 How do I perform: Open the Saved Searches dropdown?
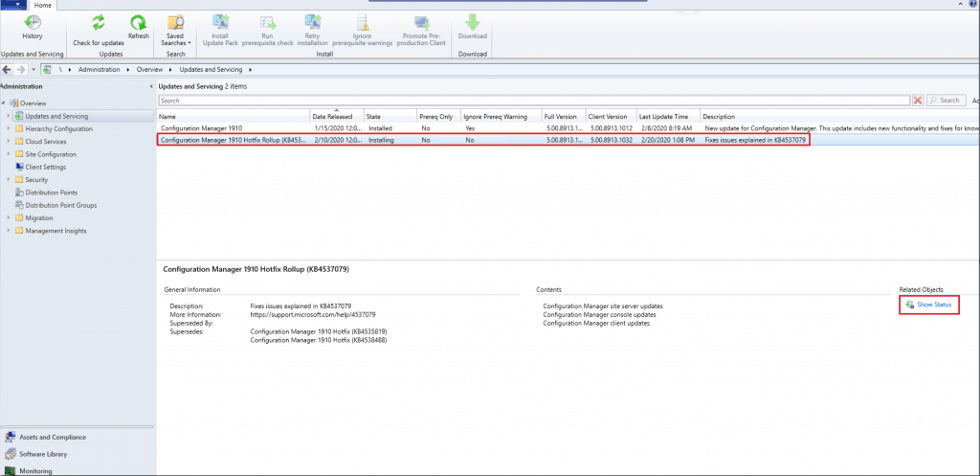(176, 31)
